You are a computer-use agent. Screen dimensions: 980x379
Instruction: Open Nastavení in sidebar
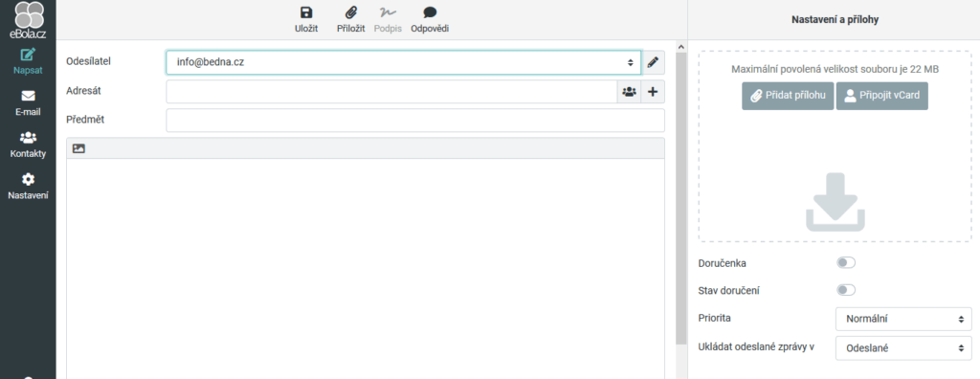[x=28, y=187]
